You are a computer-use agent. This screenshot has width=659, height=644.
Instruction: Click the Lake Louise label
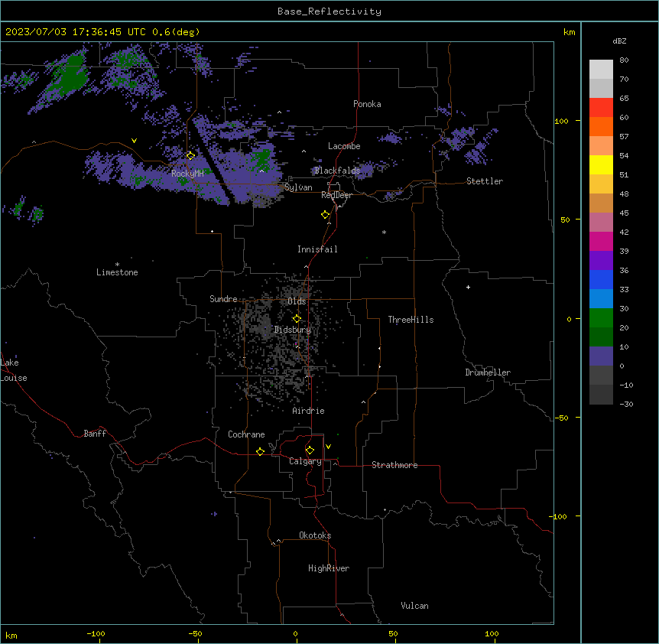[x=14, y=370]
